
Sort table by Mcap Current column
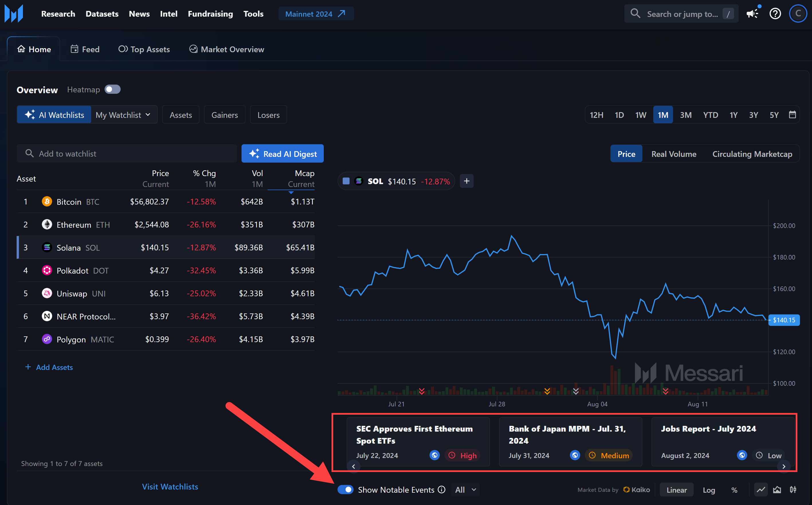[301, 179]
